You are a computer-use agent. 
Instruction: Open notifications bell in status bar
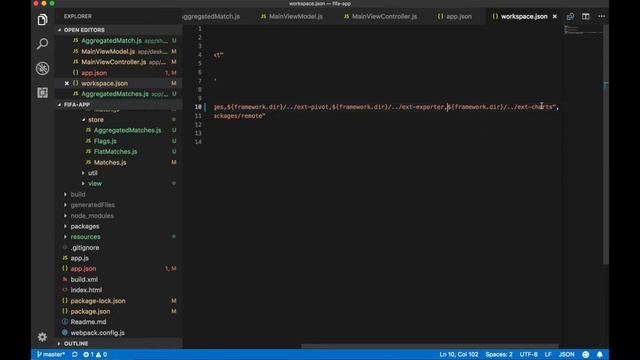(x=600, y=354)
